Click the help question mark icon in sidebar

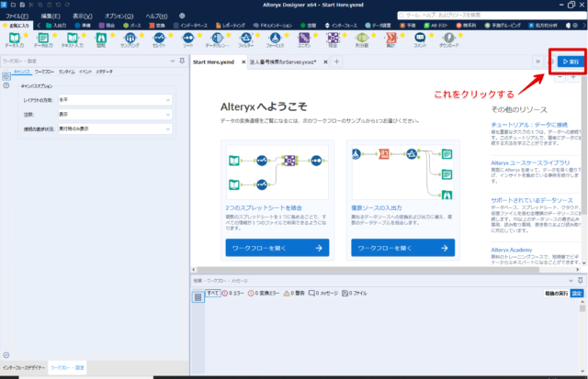(x=6, y=85)
